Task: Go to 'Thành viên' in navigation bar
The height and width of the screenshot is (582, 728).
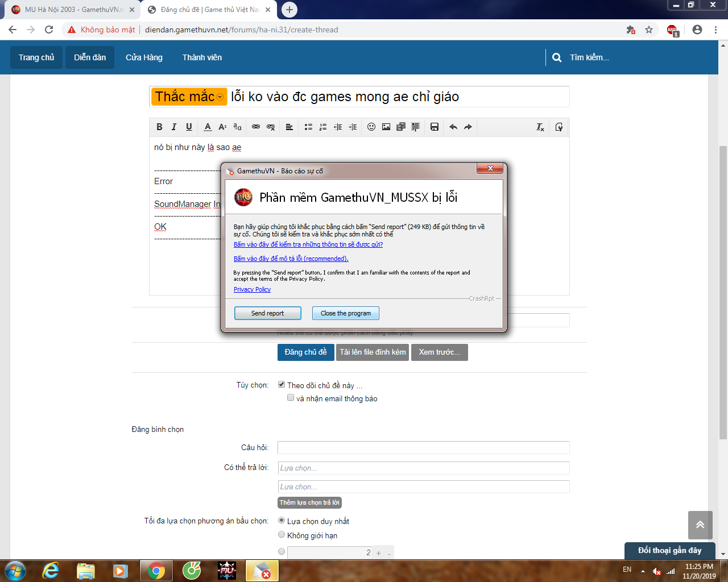Action: [202, 57]
